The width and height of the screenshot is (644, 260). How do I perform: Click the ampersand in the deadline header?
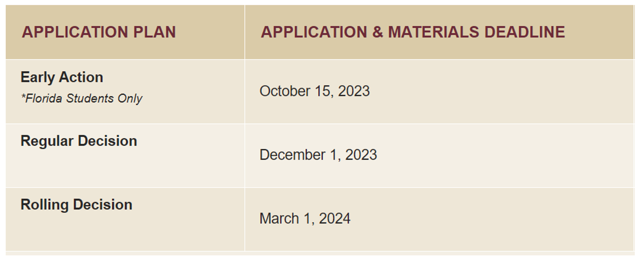coord(378,32)
